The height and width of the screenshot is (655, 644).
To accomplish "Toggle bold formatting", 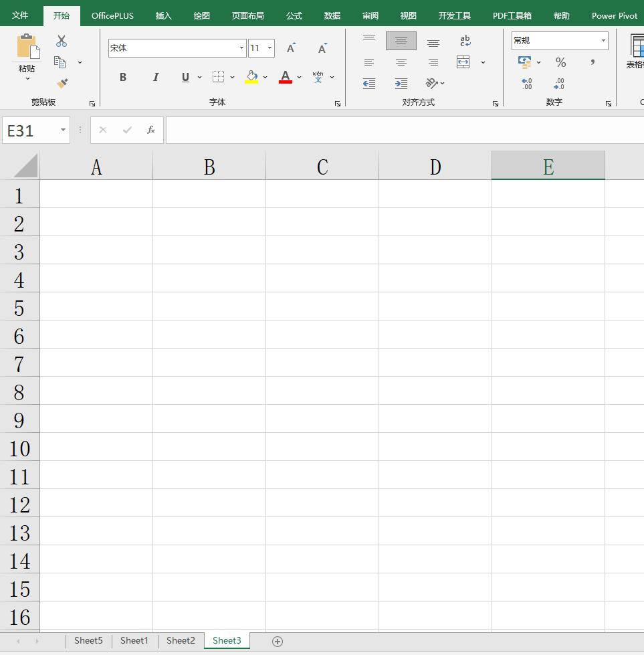I will tap(123, 77).
